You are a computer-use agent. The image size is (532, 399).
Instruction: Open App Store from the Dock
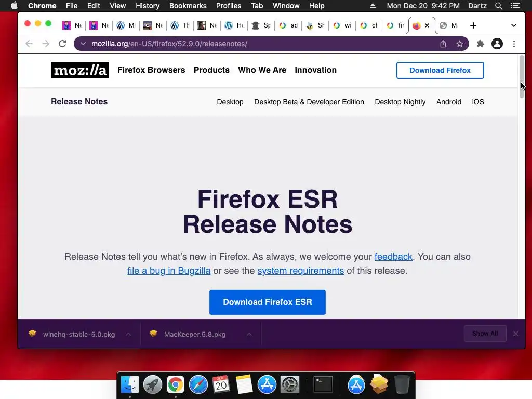click(267, 385)
